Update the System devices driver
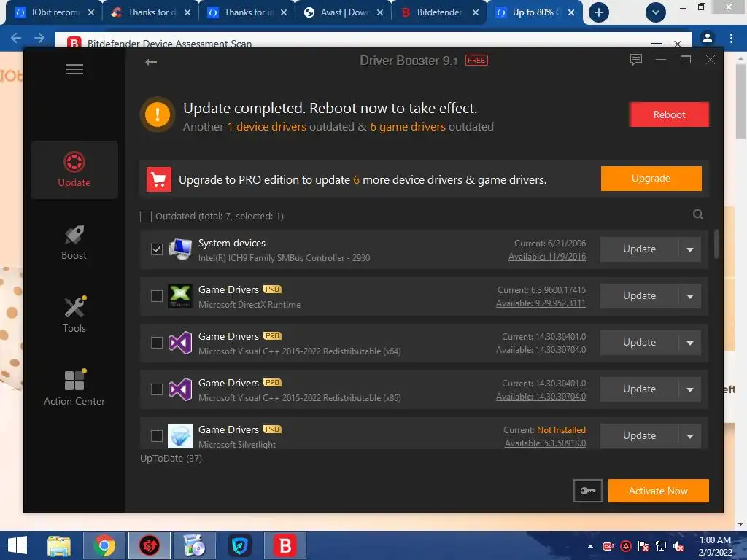The image size is (747, 560). [x=639, y=249]
